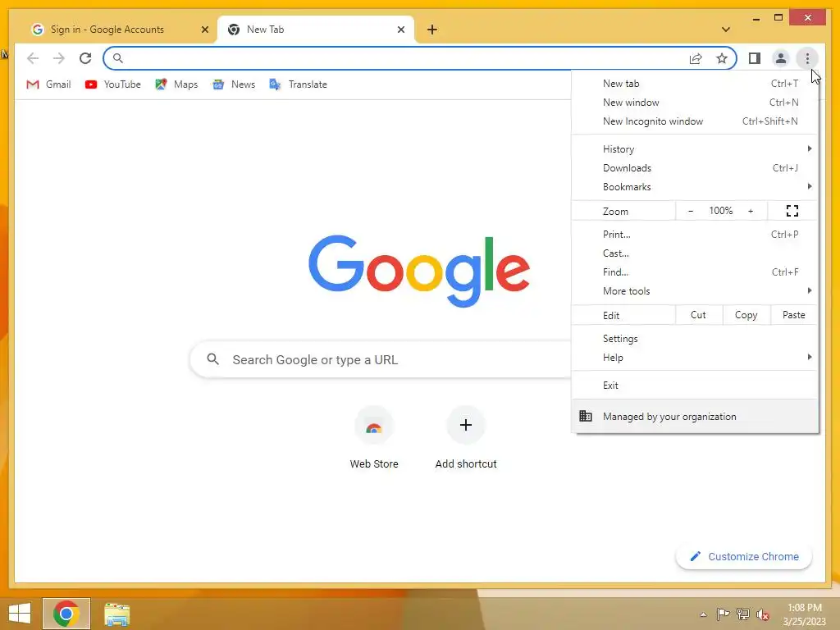Screen dimensions: 840x630
Task: Open the side panel icon
Action: (x=755, y=58)
